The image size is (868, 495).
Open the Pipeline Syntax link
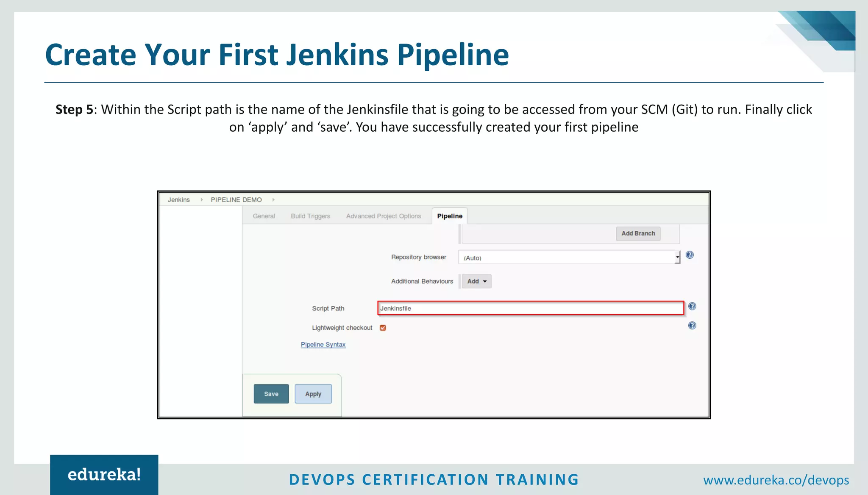323,344
